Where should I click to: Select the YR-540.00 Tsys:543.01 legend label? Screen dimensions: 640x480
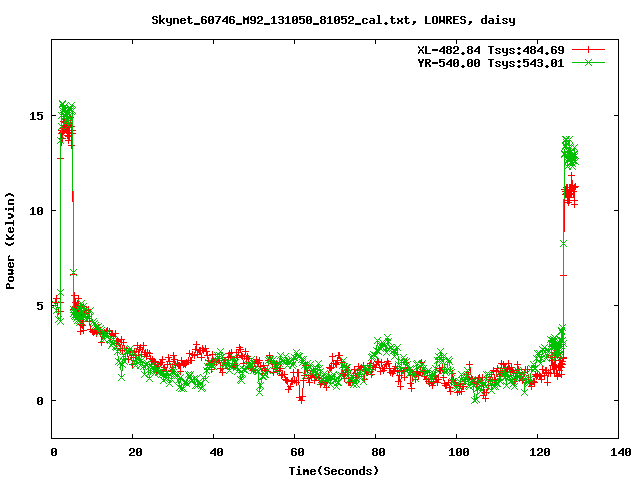491,63
